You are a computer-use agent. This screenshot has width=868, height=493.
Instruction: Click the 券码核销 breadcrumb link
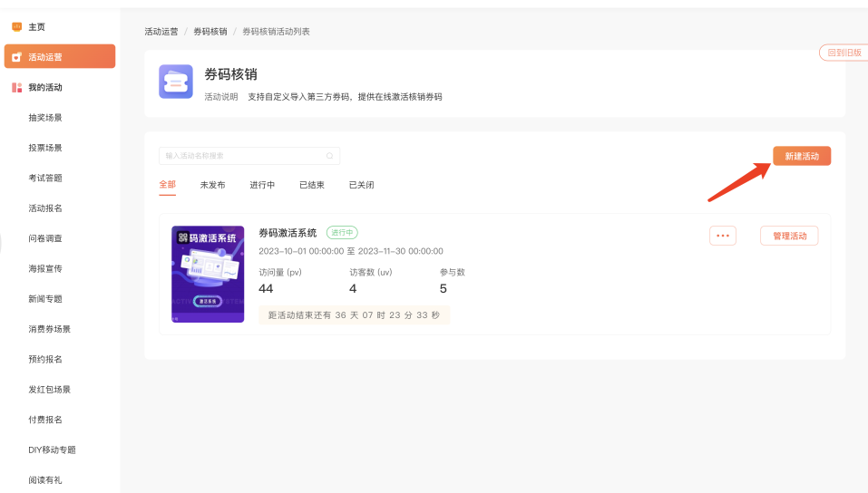[210, 32]
